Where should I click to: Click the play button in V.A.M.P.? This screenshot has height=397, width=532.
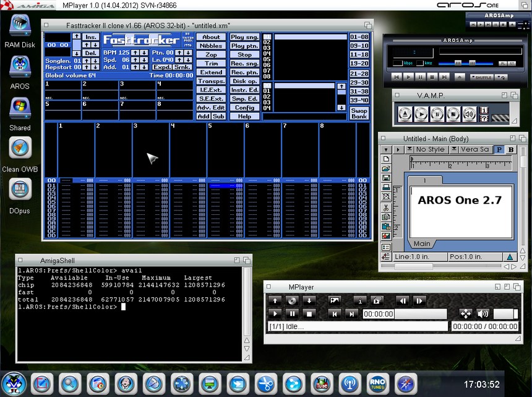[421, 114]
